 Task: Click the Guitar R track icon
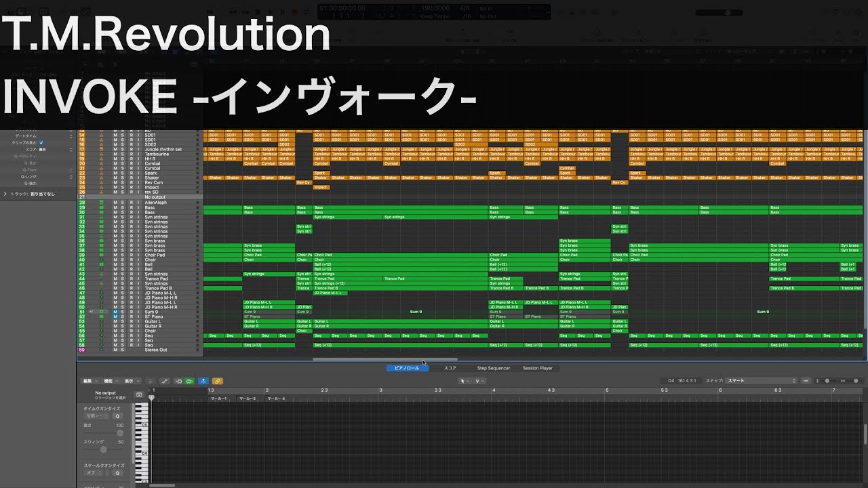[101, 326]
